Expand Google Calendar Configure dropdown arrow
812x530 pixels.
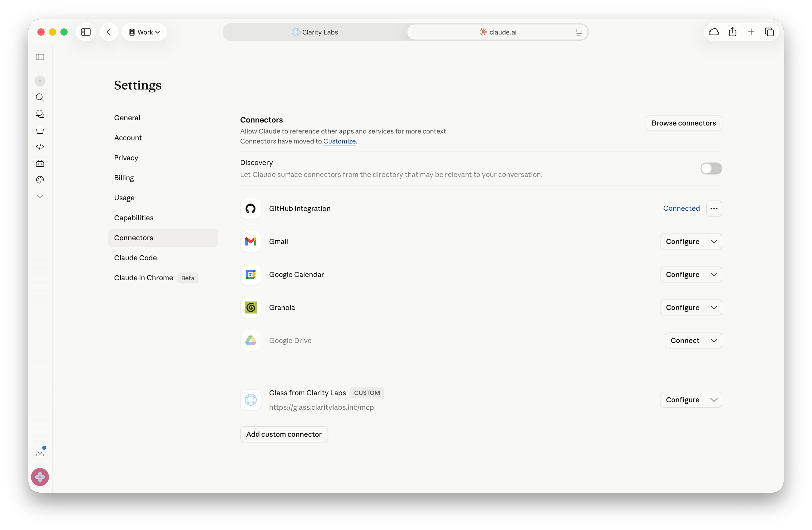pyautogui.click(x=714, y=274)
